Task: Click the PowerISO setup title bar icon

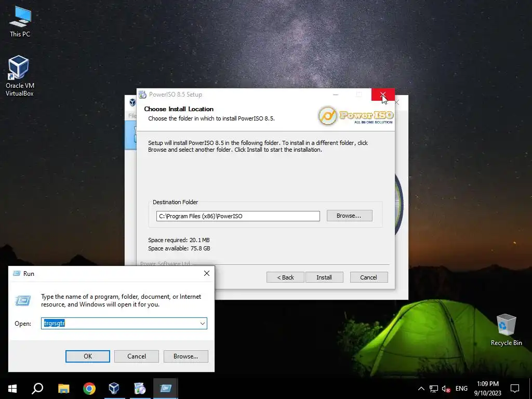Action: pyautogui.click(x=142, y=95)
